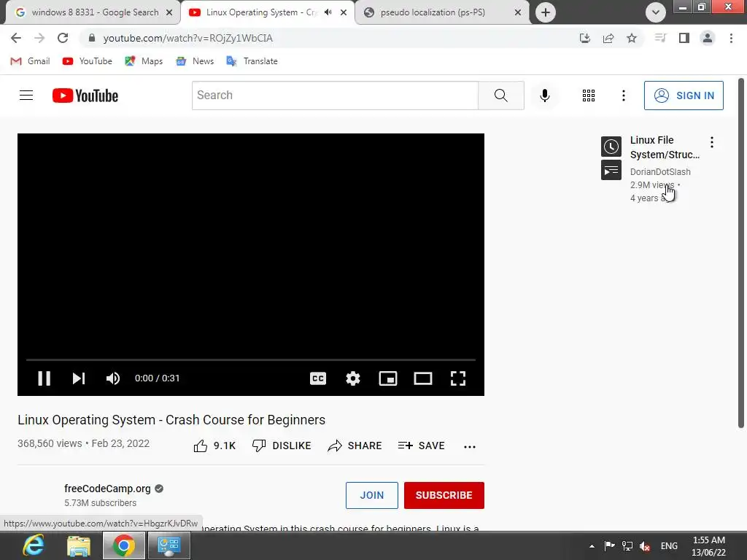Screen dimensions: 747x560
Task: Open YouTube settings three-dot menu
Action: 624,96
